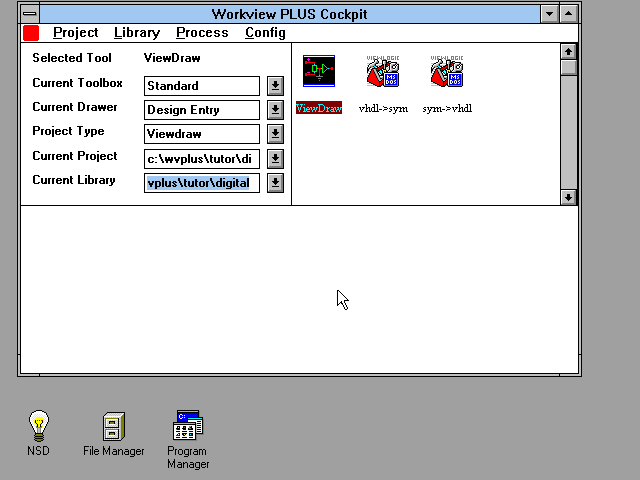The image size is (640, 480).
Task: Click the red square status icon
Action: click(x=31, y=33)
